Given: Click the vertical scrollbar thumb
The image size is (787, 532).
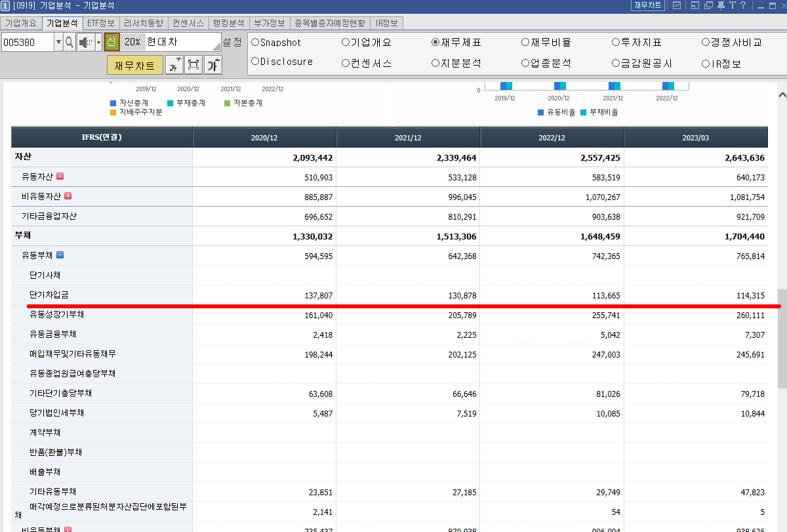Looking at the screenshot, I should point(782,340).
